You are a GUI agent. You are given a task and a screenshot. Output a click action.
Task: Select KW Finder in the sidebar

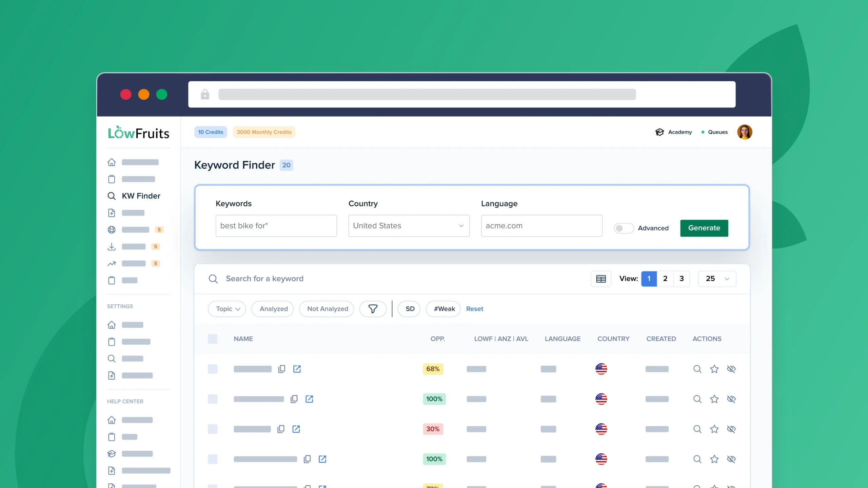click(x=141, y=196)
